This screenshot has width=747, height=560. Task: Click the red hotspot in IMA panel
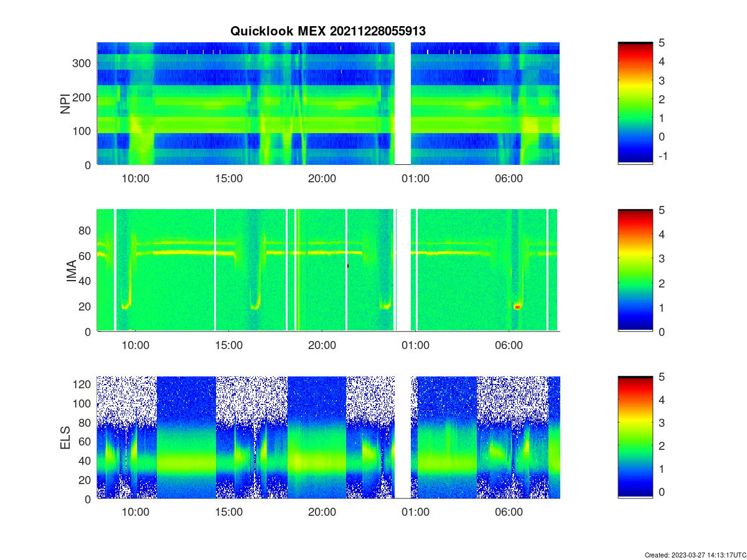pos(517,306)
